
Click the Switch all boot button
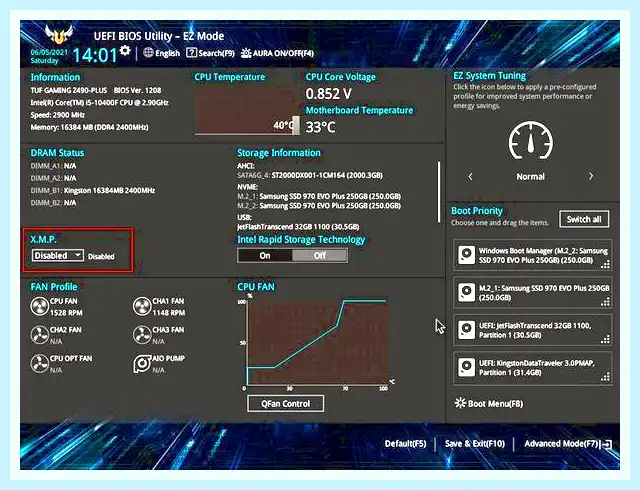tap(584, 219)
